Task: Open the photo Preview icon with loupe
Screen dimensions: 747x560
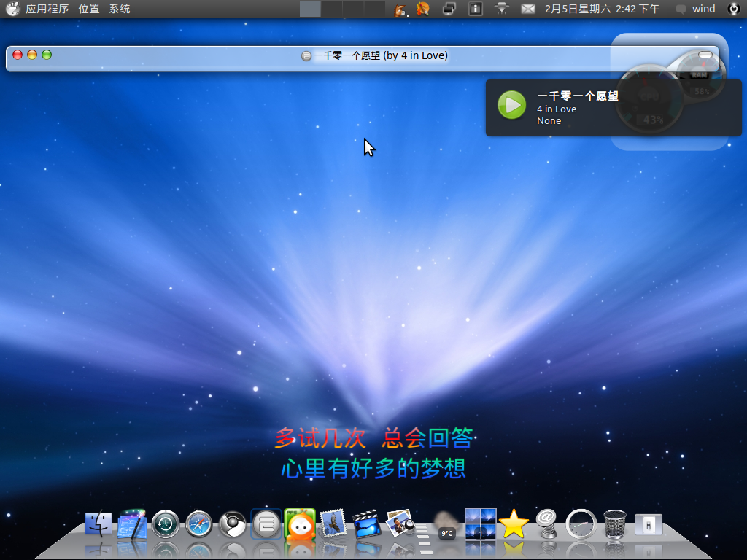Action: point(400,524)
